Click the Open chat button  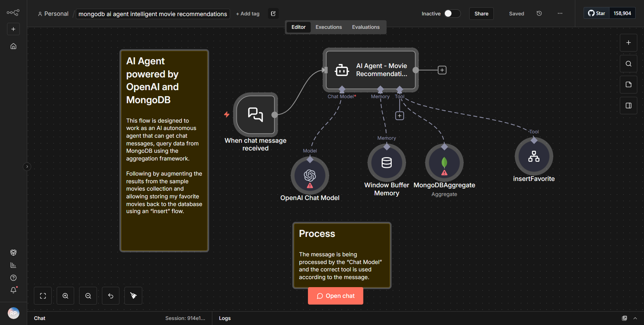tap(335, 296)
